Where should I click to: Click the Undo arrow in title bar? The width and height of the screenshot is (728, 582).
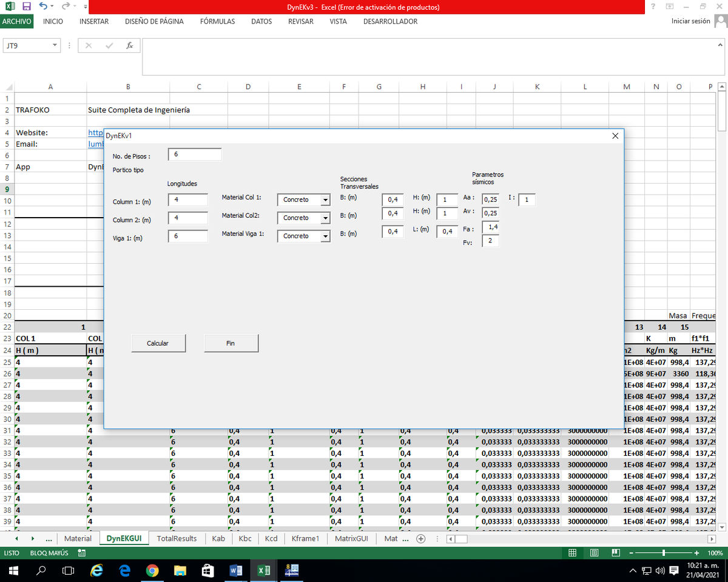click(44, 7)
